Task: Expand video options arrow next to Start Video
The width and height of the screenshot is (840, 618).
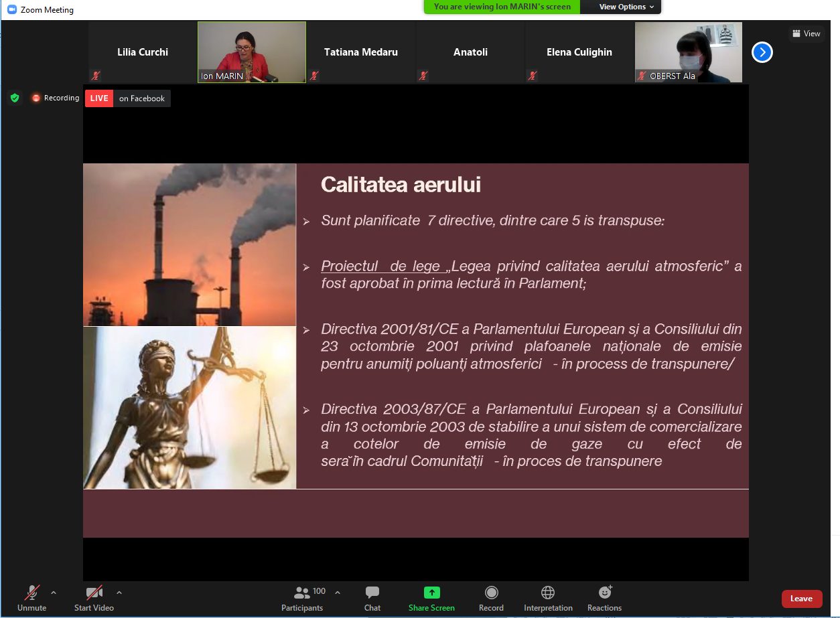Action: 119,593
